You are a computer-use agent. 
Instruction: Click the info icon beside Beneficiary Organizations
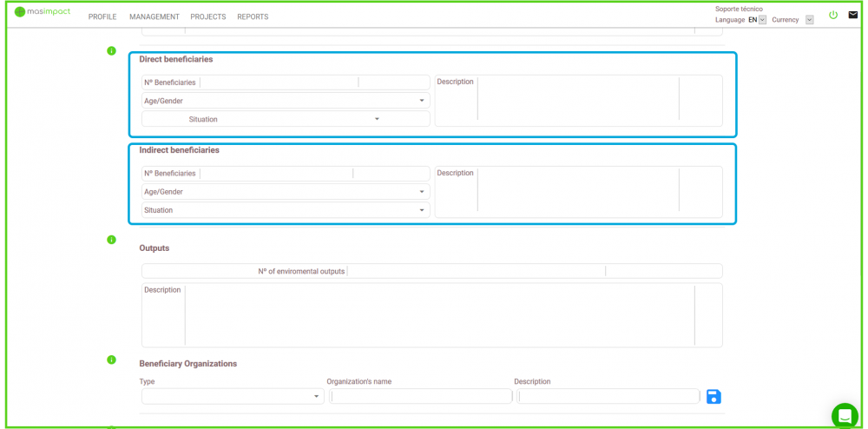point(111,360)
